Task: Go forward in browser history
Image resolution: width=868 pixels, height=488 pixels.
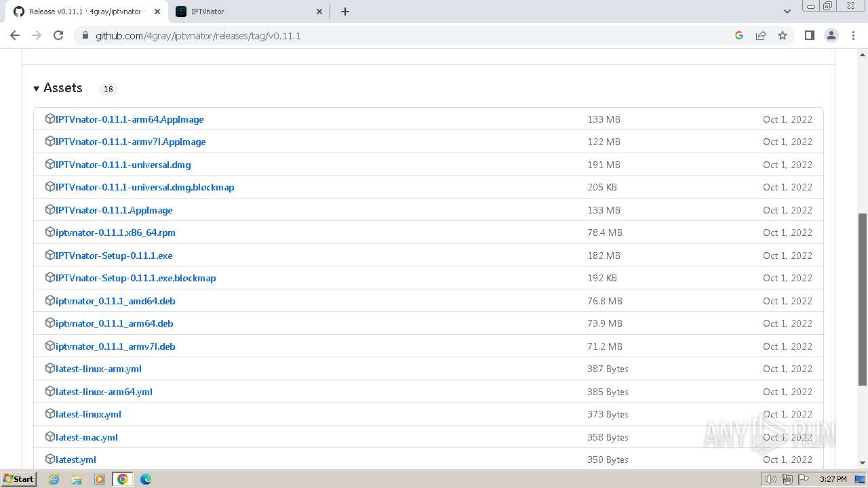Action: 37,35
